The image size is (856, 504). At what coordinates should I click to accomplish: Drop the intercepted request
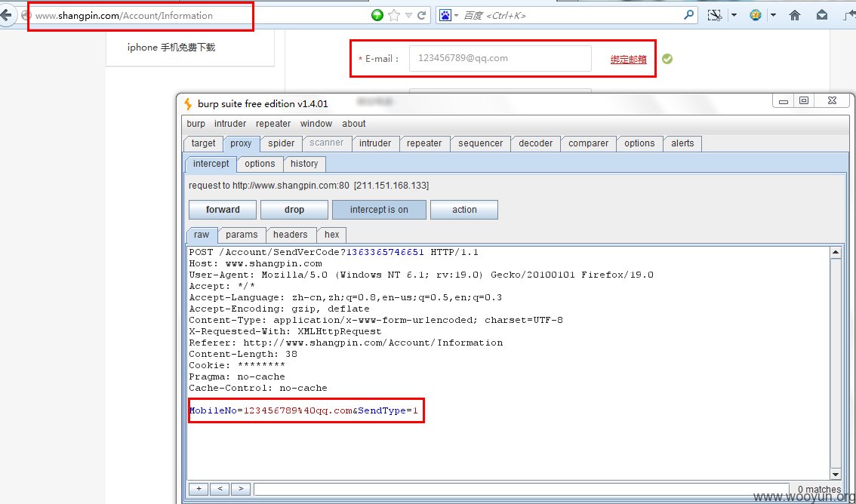click(294, 210)
